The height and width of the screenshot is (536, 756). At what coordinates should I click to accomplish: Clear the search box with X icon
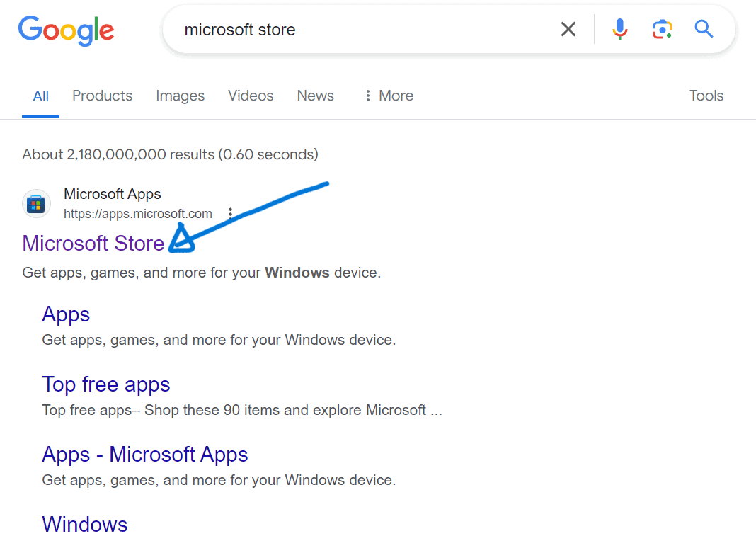pos(568,29)
